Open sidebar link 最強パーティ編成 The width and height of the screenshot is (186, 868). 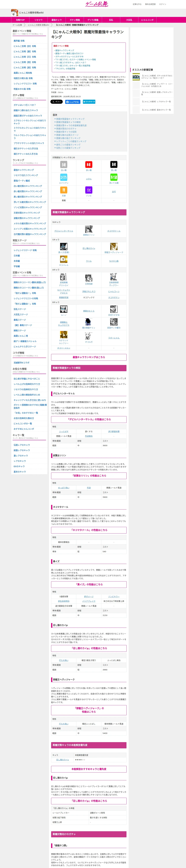[x=22, y=181]
